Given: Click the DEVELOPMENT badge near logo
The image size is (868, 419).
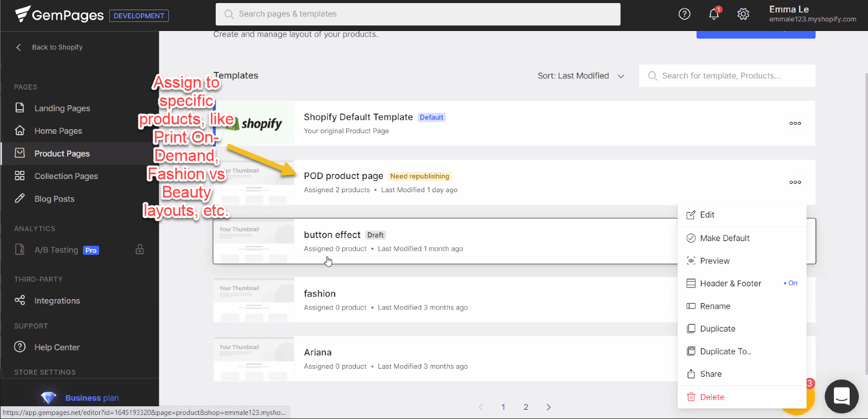Looking at the screenshot, I should 139,16.
